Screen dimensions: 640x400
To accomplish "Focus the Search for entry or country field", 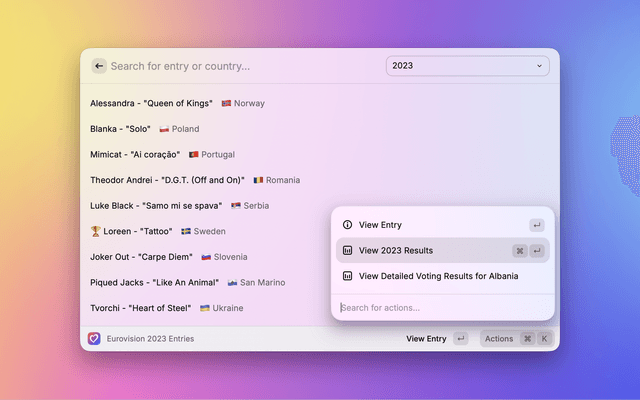I will coord(240,66).
